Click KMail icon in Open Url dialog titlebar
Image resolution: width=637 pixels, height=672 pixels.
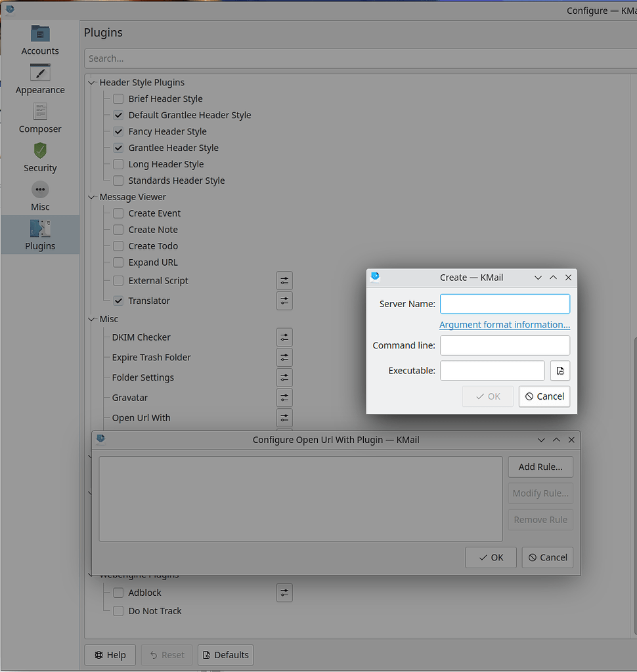click(101, 438)
